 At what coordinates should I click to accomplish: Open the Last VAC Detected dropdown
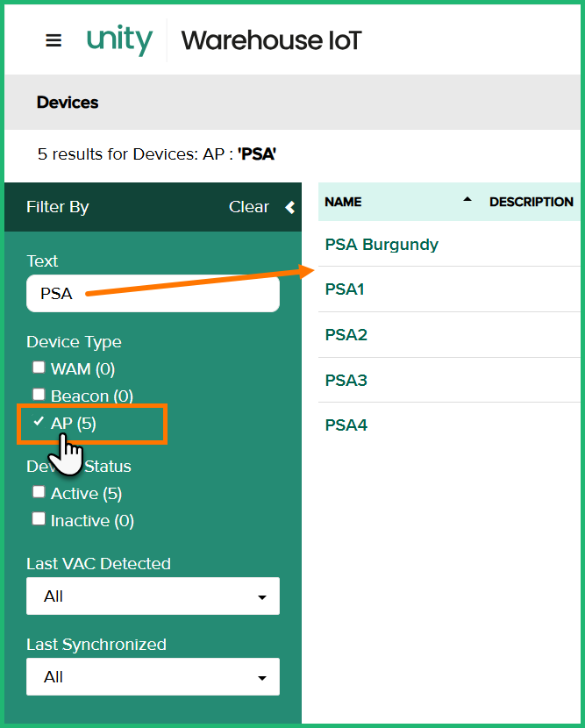click(x=153, y=596)
